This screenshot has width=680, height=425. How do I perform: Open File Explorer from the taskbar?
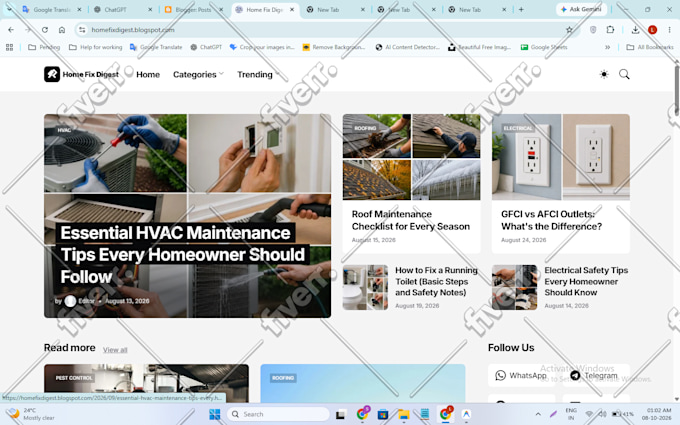tap(403, 414)
